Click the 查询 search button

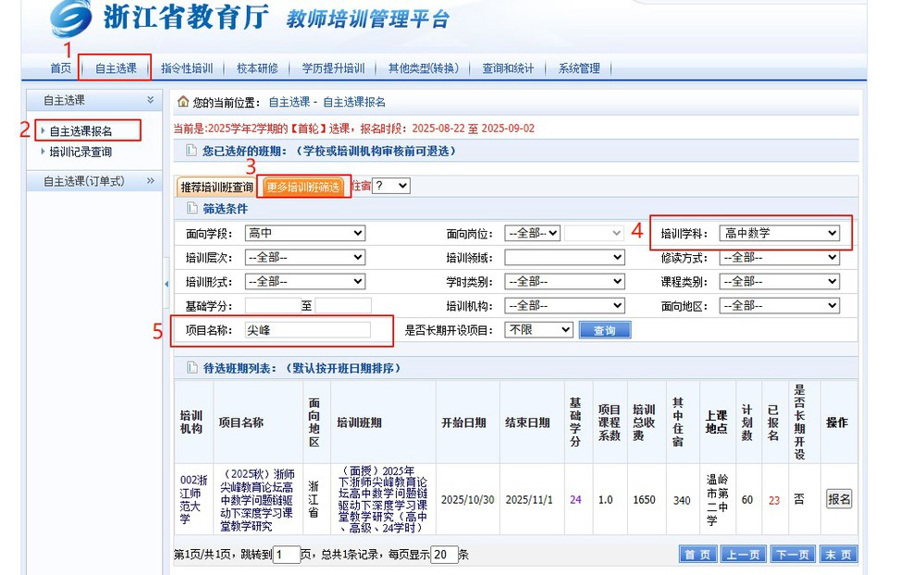[605, 330]
